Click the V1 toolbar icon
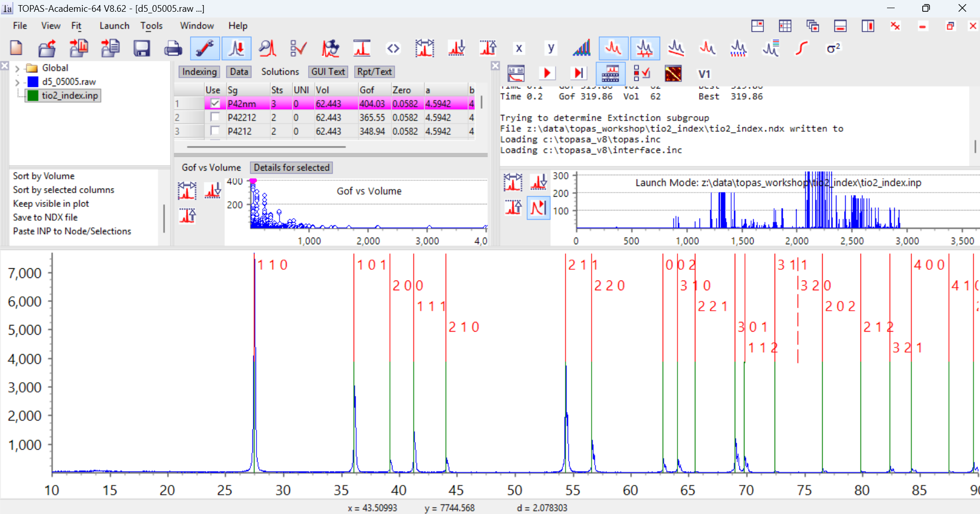 704,74
